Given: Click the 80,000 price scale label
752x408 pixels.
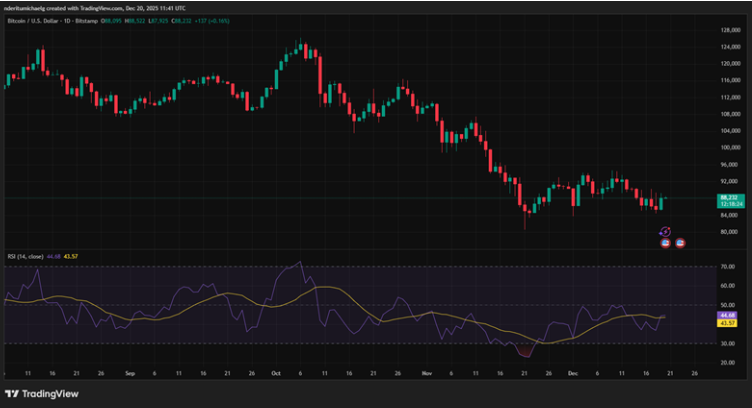Looking at the screenshot, I should 728,232.
